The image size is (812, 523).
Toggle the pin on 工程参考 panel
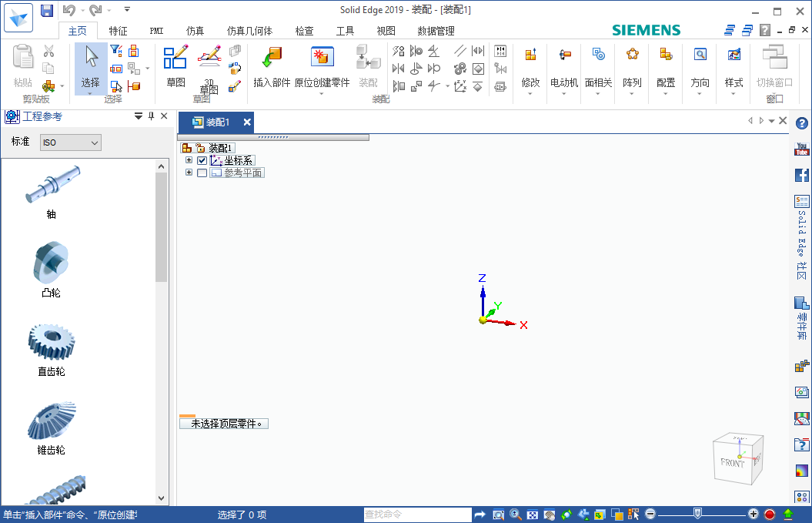[151, 116]
